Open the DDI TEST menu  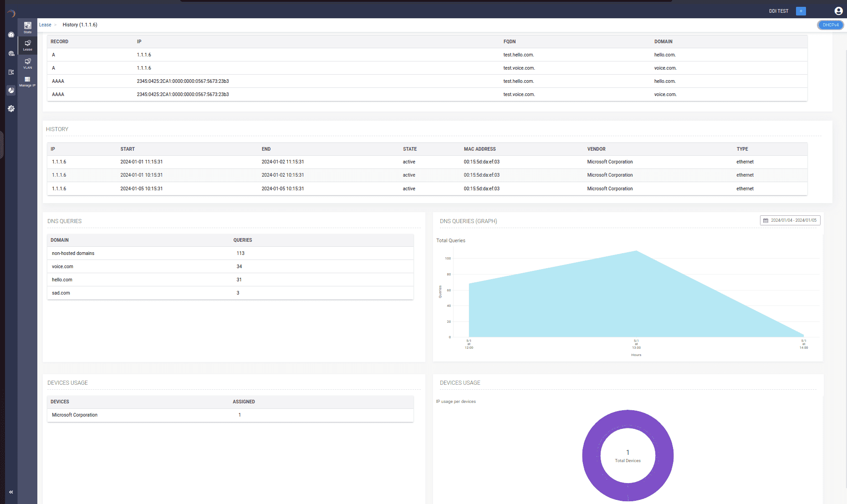click(x=778, y=11)
